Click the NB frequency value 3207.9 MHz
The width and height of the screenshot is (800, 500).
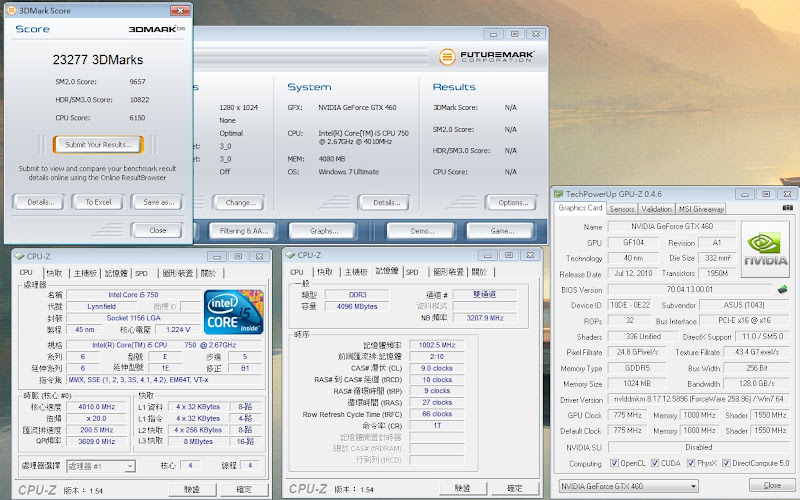coord(485,318)
